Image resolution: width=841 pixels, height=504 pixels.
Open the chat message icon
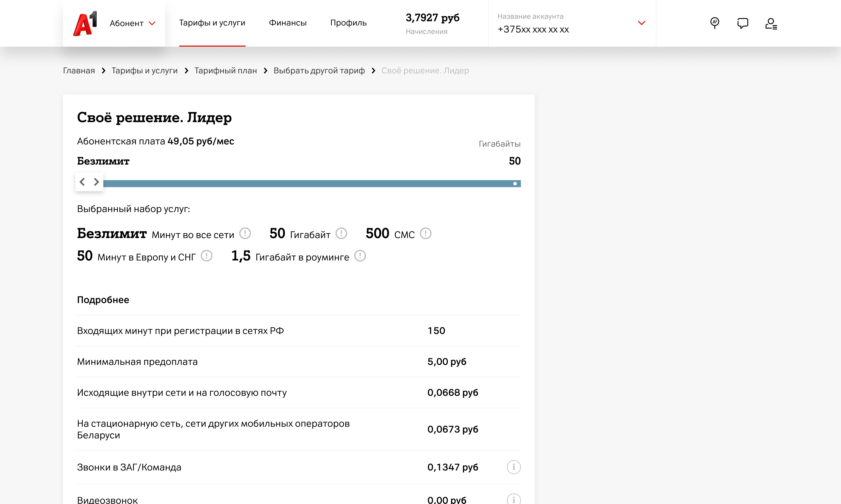[x=742, y=23]
